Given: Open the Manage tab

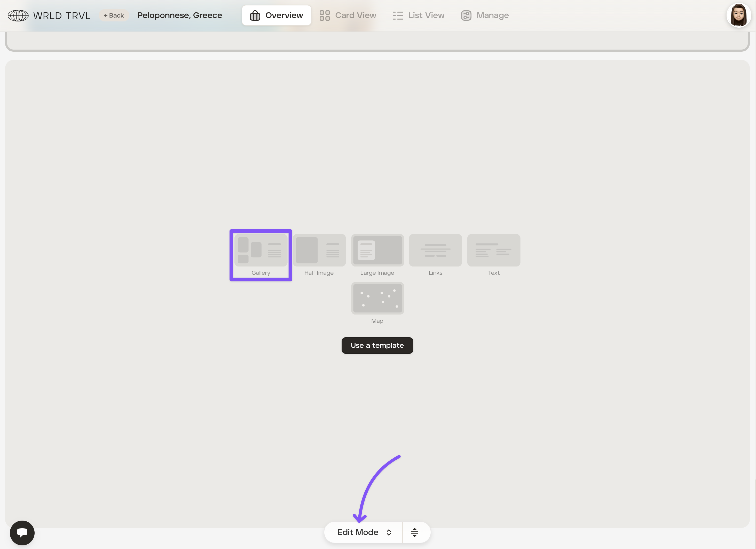Looking at the screenshot, I should pyautogui.click(x=485, y=15).
